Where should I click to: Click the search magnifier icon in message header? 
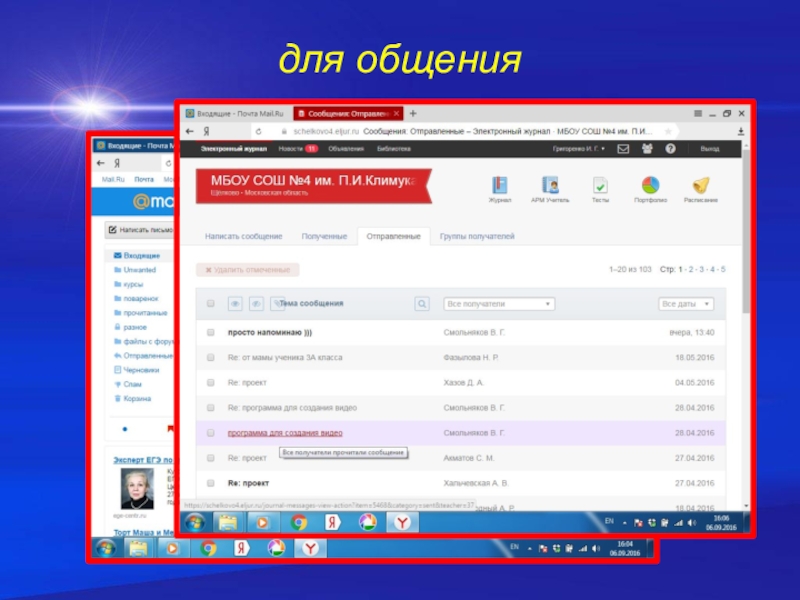click(x=422, y=304)
